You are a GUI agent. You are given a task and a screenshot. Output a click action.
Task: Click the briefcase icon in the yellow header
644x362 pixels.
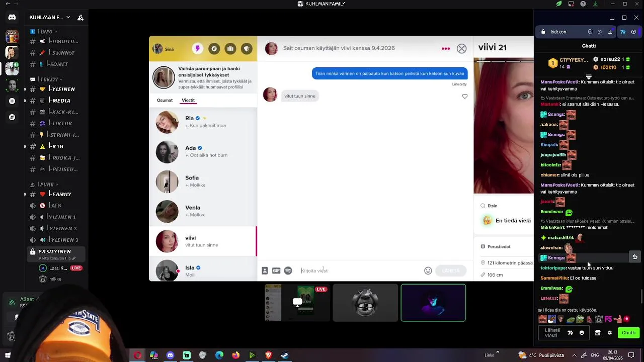(230, 49)
